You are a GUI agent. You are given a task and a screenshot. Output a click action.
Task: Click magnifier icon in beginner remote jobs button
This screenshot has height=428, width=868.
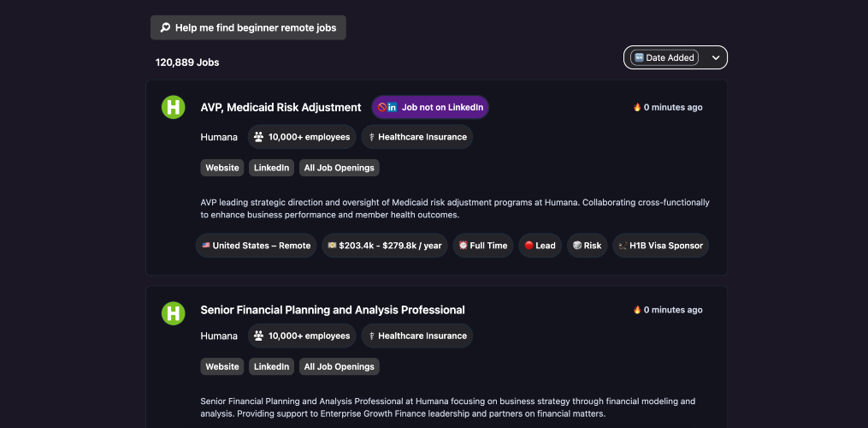click(165, 27)
